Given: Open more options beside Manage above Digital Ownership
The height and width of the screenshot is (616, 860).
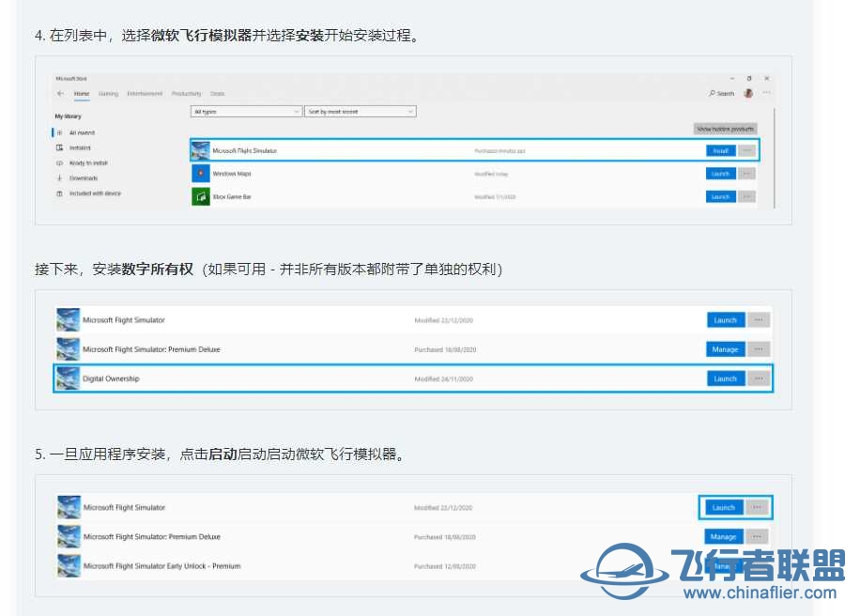Looking at the screenshot, I should coord(759,349).
